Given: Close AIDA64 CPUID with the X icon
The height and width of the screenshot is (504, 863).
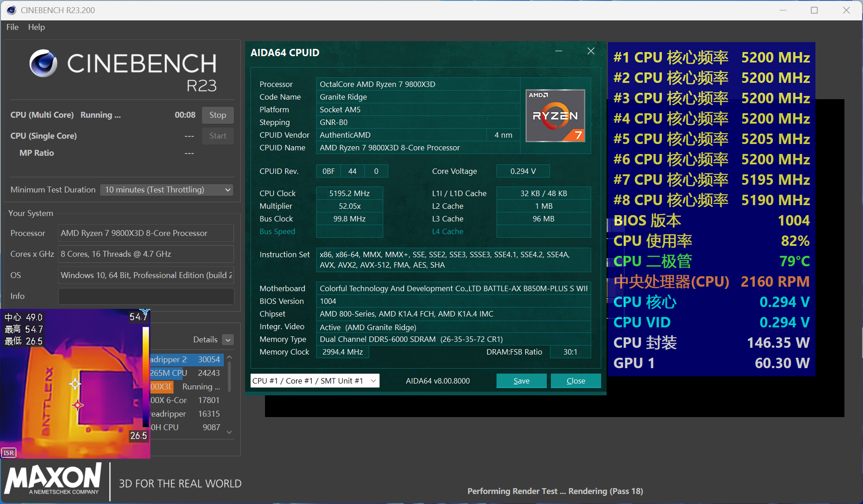Looking at the screenshot, I should coord(591,51).
